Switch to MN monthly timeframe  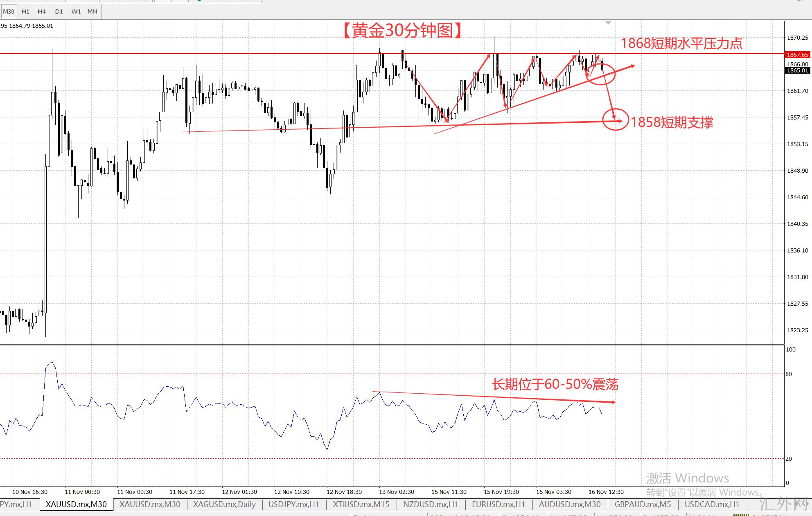(x=92, y=11)
